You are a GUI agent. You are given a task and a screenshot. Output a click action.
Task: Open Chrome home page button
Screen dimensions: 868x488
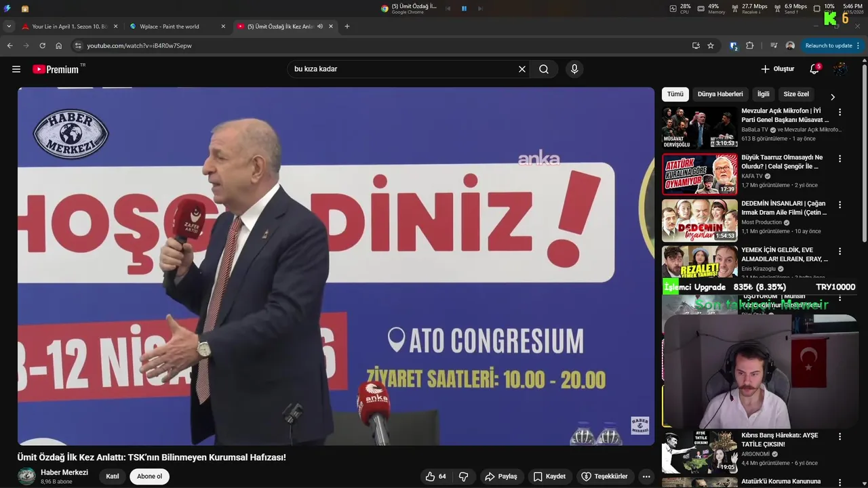(58, 45)
